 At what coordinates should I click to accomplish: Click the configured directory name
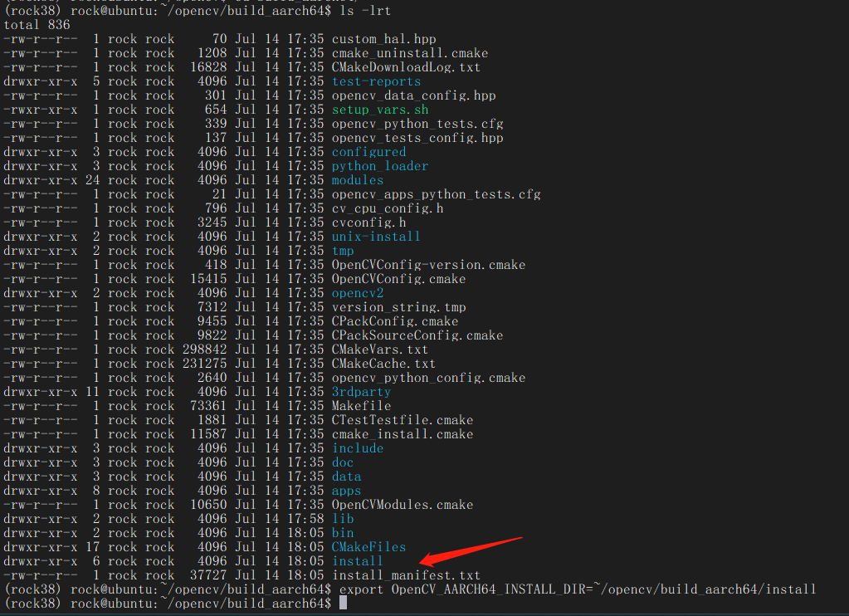click(x=368, y=152)
